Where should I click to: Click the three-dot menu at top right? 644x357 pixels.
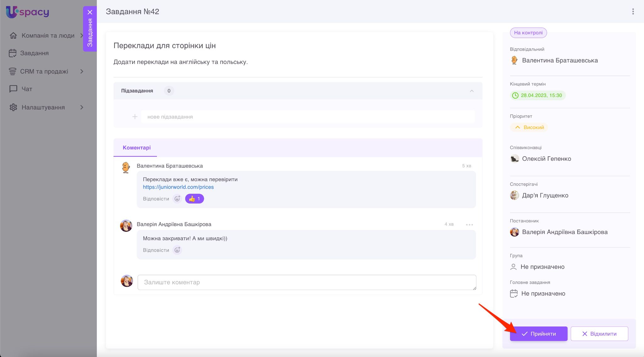(x=633, y=12)
